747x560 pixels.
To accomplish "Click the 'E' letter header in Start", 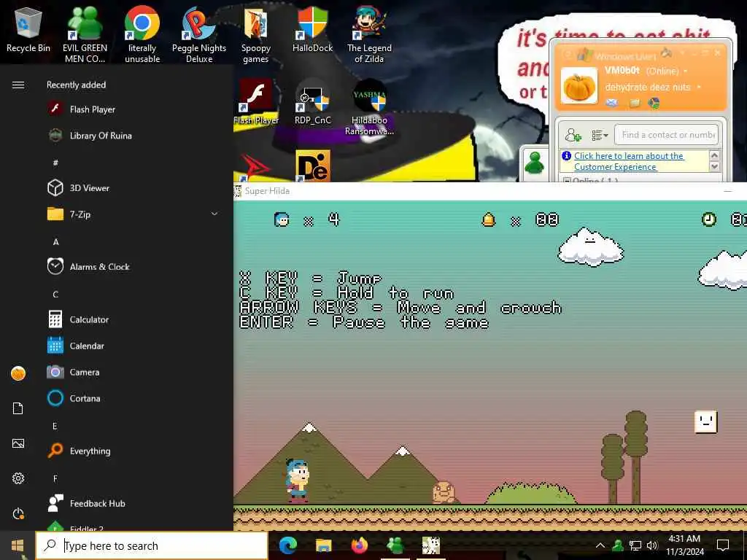I will tap(55, 426).
